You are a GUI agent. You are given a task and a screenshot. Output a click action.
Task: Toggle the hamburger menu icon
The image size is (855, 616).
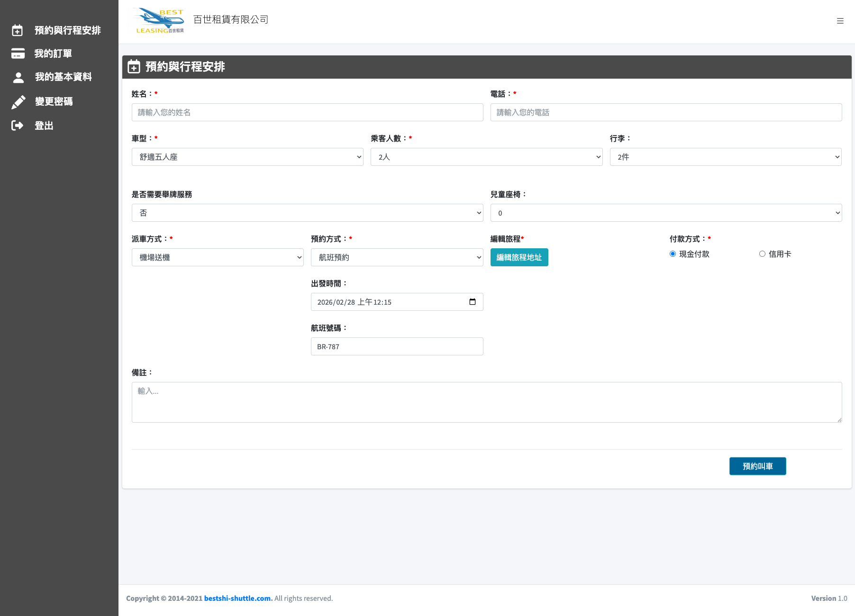tap(840, 21)
